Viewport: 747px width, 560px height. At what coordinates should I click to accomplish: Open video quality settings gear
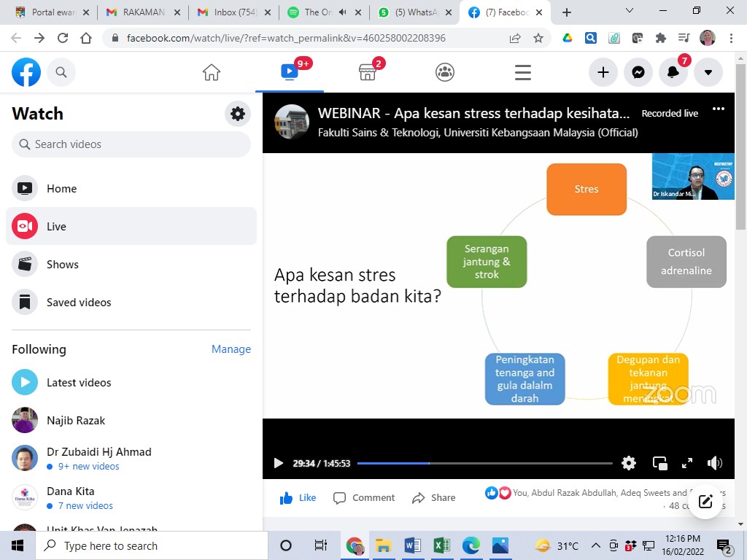coord(629,463)
